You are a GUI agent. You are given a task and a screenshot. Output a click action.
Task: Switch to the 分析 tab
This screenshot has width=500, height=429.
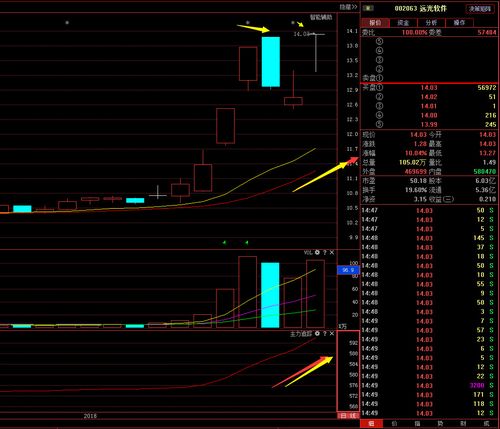(x=431, y=22)
